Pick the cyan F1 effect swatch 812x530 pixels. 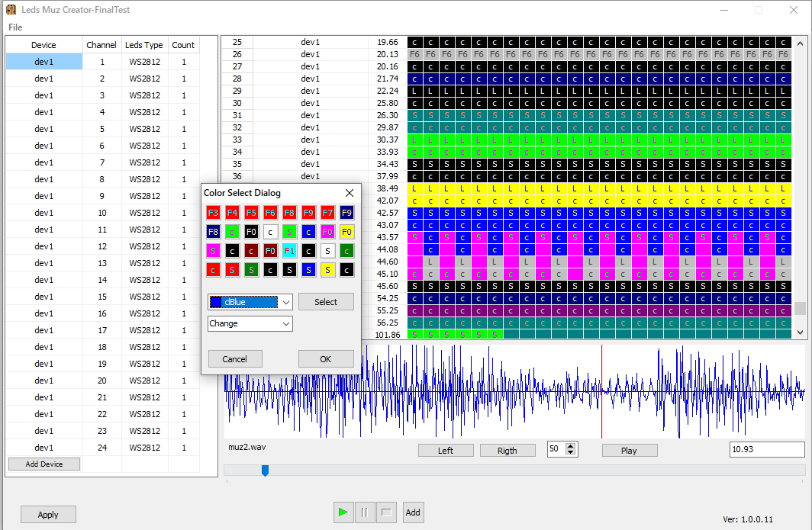coord(289,251)
